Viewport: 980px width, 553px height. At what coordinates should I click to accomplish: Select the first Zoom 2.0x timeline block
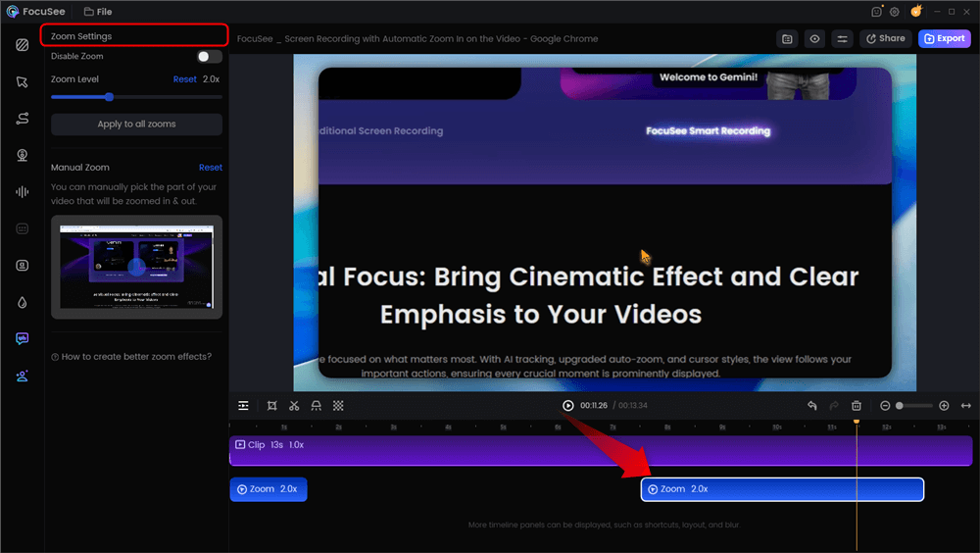pos(269,489)
